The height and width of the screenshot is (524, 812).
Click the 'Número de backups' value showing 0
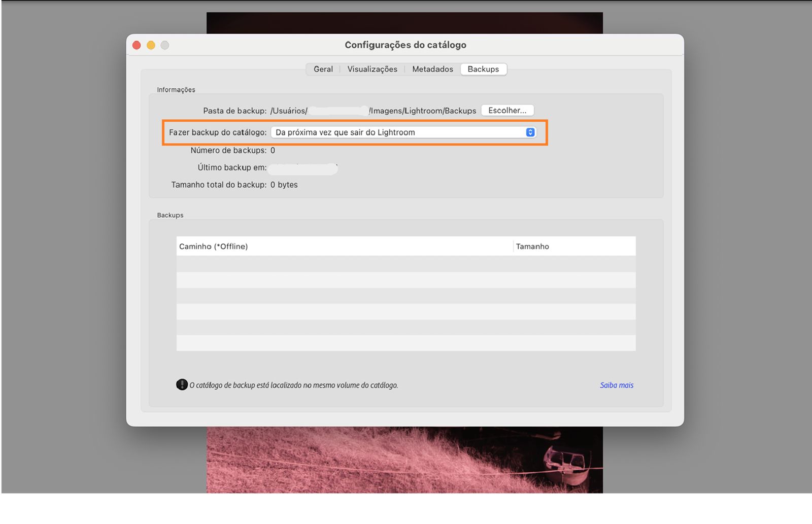(273, 150)
